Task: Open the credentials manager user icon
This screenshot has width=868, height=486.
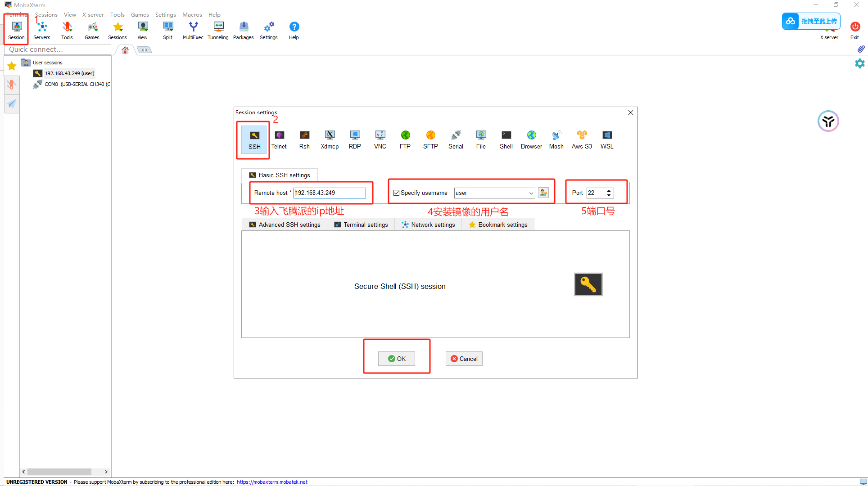Action: pyautogui.click(x=543, y=193)
